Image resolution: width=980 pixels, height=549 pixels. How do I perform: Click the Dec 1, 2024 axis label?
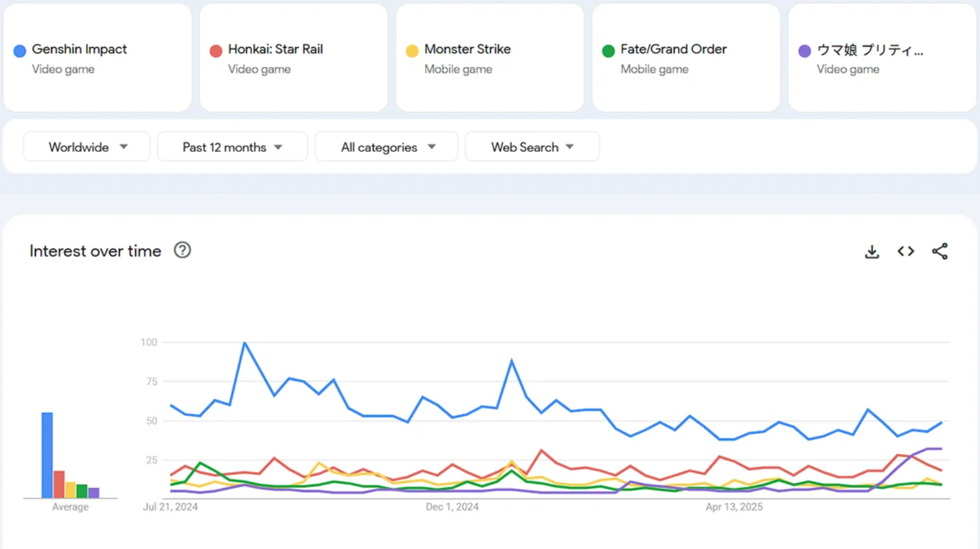coord(452,506)
